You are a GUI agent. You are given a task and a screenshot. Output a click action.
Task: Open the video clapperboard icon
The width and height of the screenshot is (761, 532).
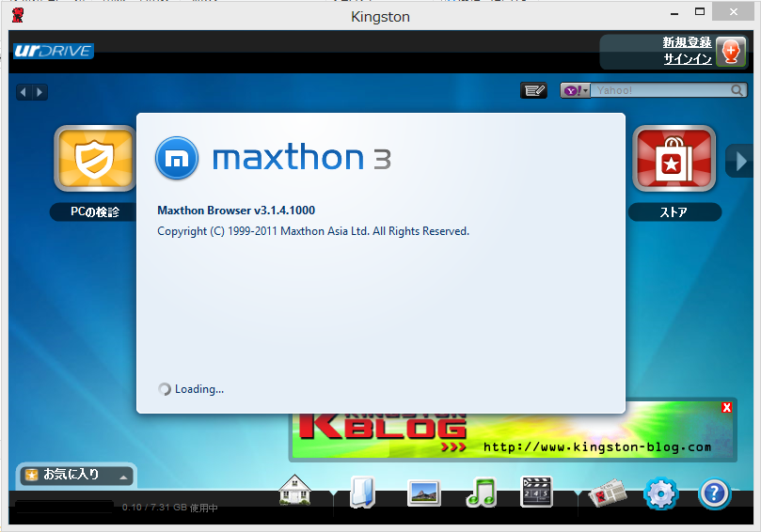point(536,493)
